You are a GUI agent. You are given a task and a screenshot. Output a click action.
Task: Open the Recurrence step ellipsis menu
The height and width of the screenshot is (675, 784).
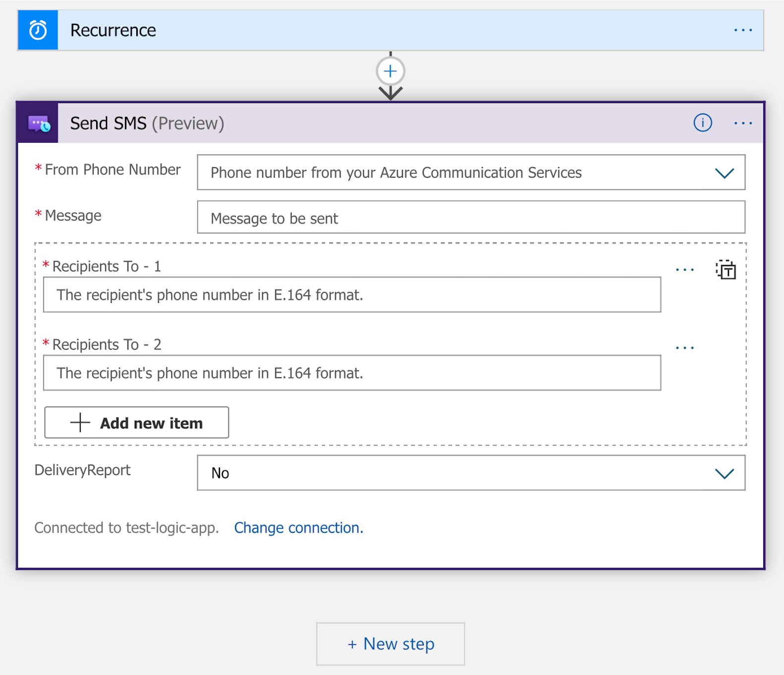point(743,30)
